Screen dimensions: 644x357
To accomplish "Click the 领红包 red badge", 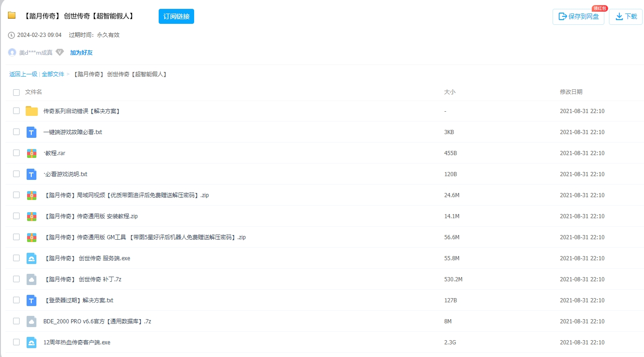I will (x=600, y=8).
